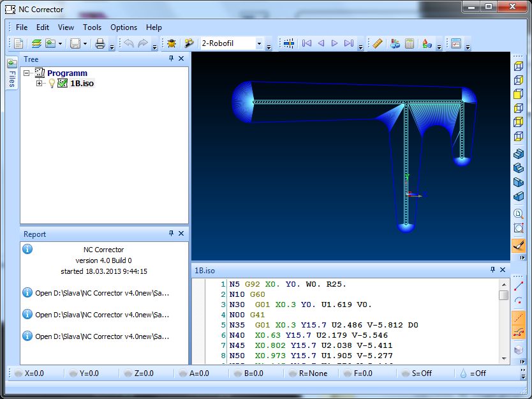Click the undo arrow icon

tap(129, 43)
